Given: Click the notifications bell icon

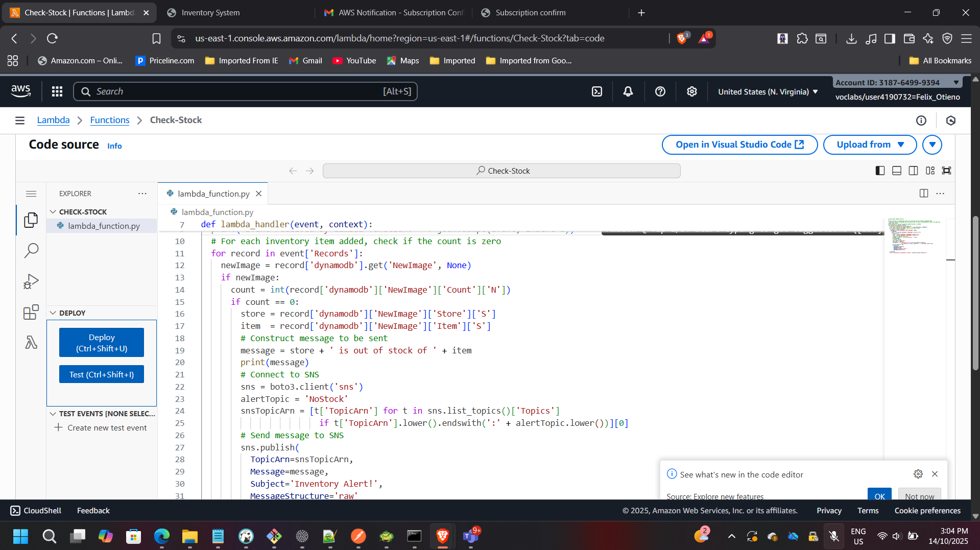Looking at the screenshot, I should [x=628, y=91].
